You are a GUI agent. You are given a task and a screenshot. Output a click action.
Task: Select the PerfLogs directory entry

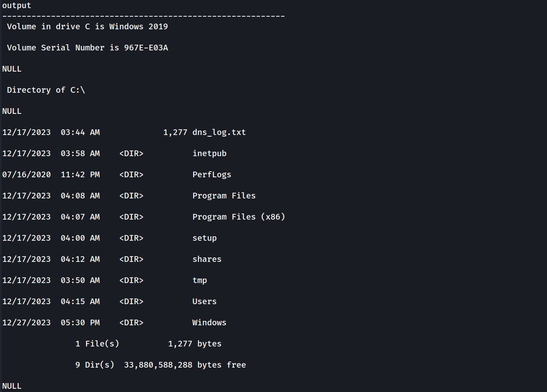point(211,175)
